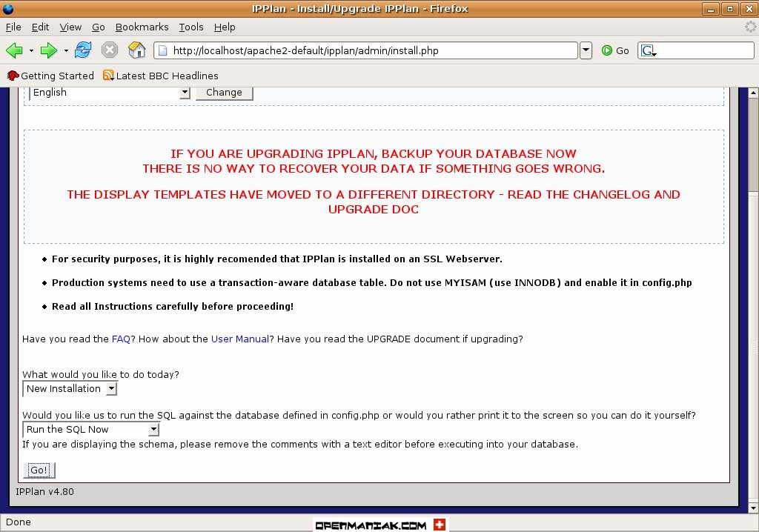Screen dimensions: 759x532
Task: Click the green Back arrow
Action: pyautogui.click(x=15, y=50)
